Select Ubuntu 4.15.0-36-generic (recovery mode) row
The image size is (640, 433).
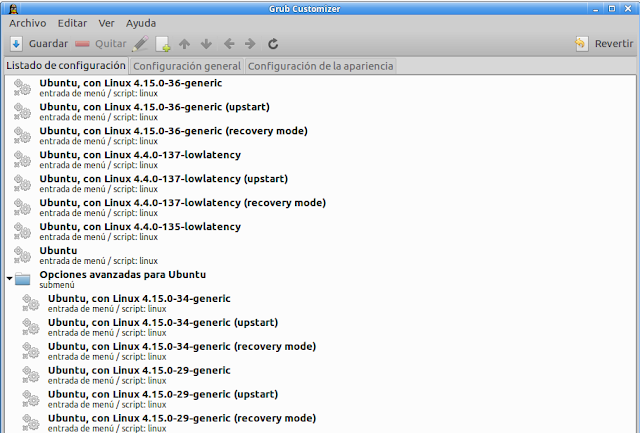320,135
